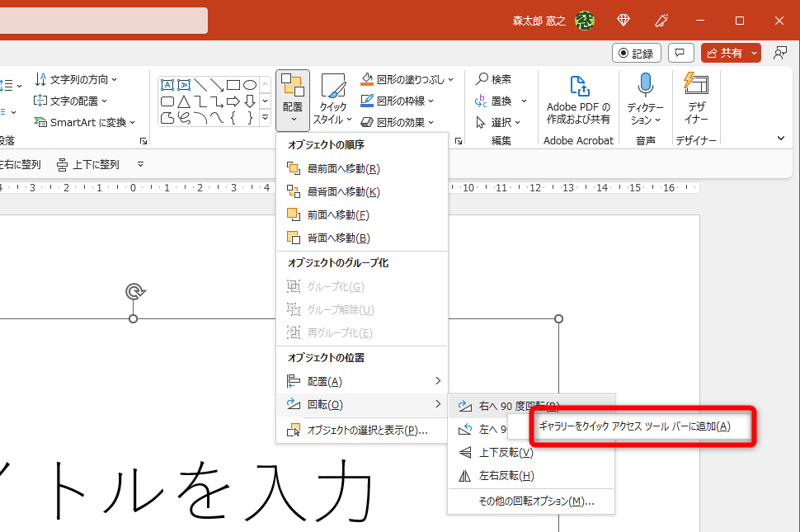The image size is (800, 532).
Task: Click the pen coming-soon icon
Action: (661, 21)
